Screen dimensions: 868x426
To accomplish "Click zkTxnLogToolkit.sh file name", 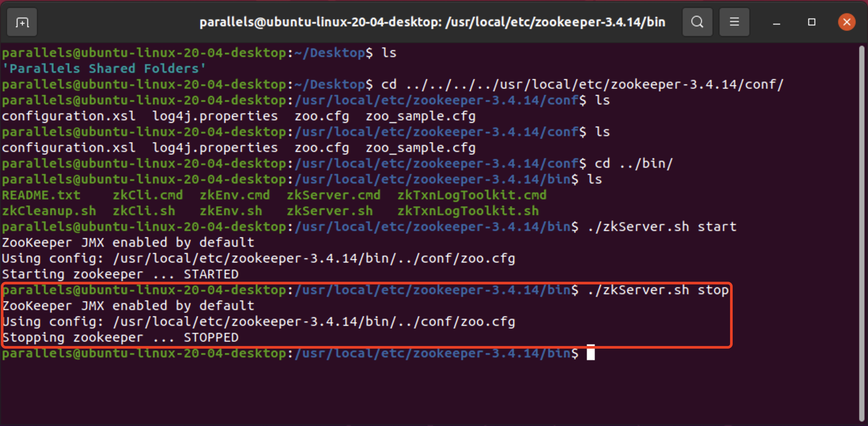I will pos(468,211).
